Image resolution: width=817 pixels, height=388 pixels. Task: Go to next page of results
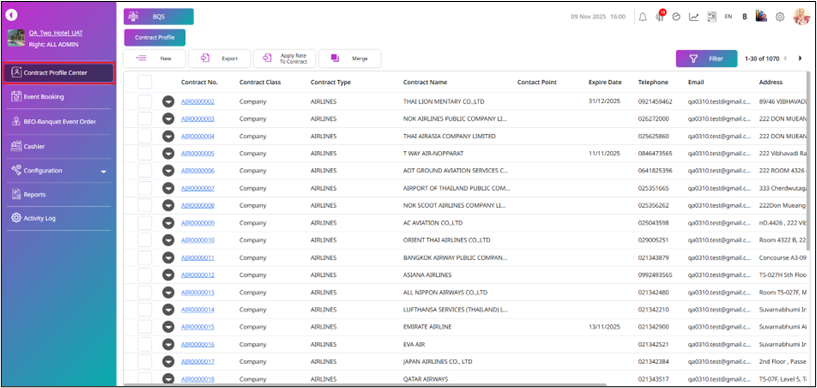(x=800, y=58)
